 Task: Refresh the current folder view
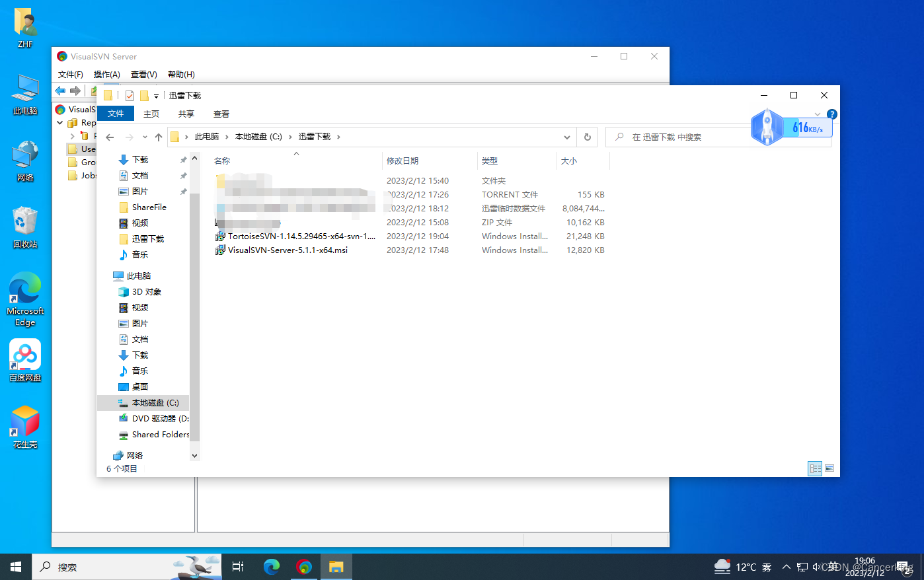[587, 137]
